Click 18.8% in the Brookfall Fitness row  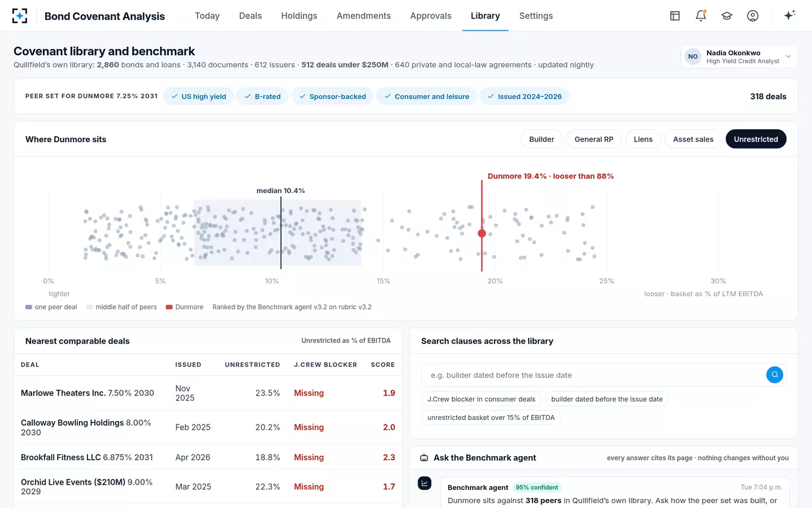[268, 457]
